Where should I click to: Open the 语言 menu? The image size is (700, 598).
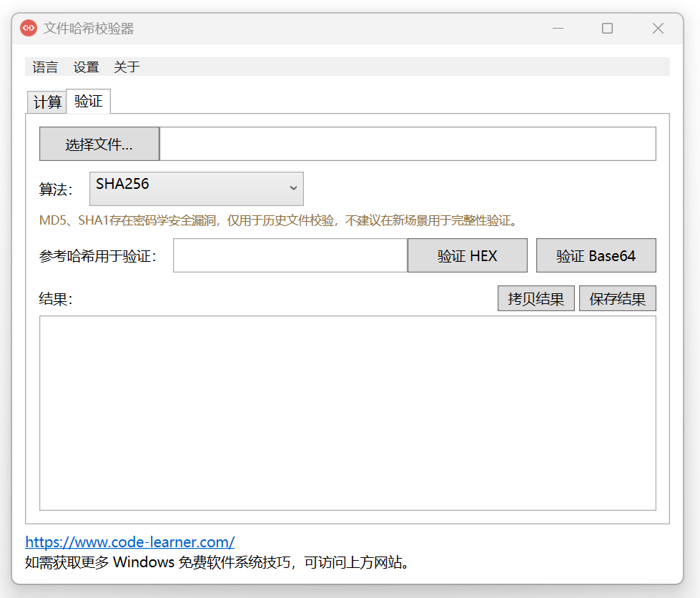click(45, 67)
